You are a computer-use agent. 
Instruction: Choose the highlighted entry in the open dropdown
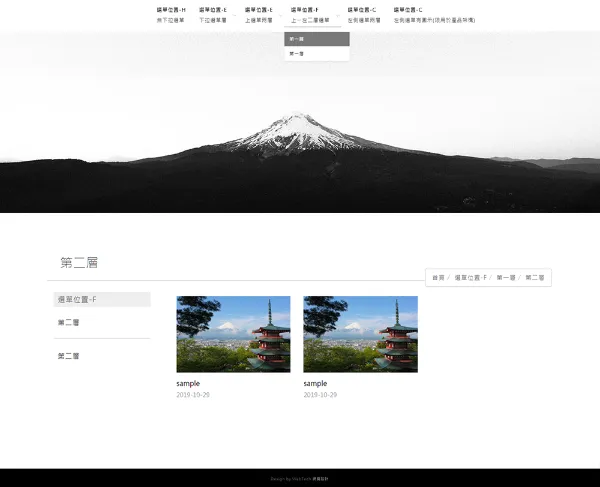(x=316, y=39)
